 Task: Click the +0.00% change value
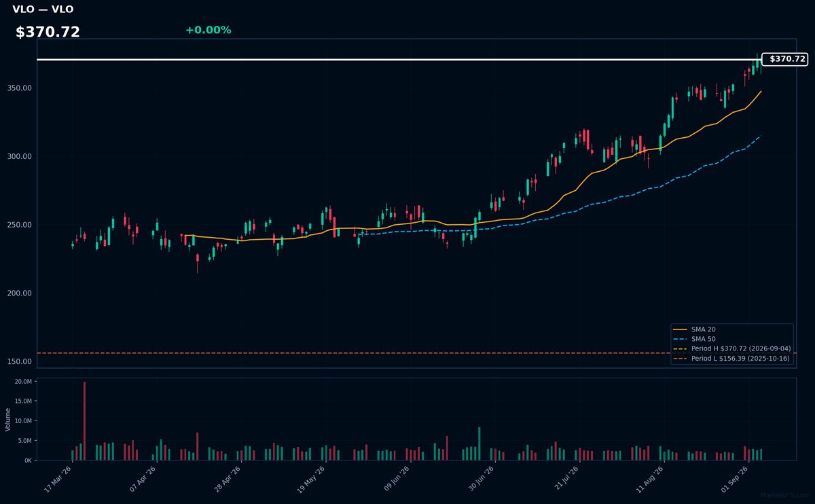[x=208, y=30]
